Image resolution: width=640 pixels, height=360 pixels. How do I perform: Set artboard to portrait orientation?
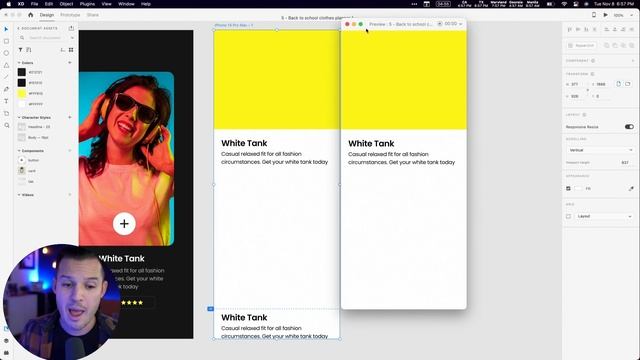point(618,84)
